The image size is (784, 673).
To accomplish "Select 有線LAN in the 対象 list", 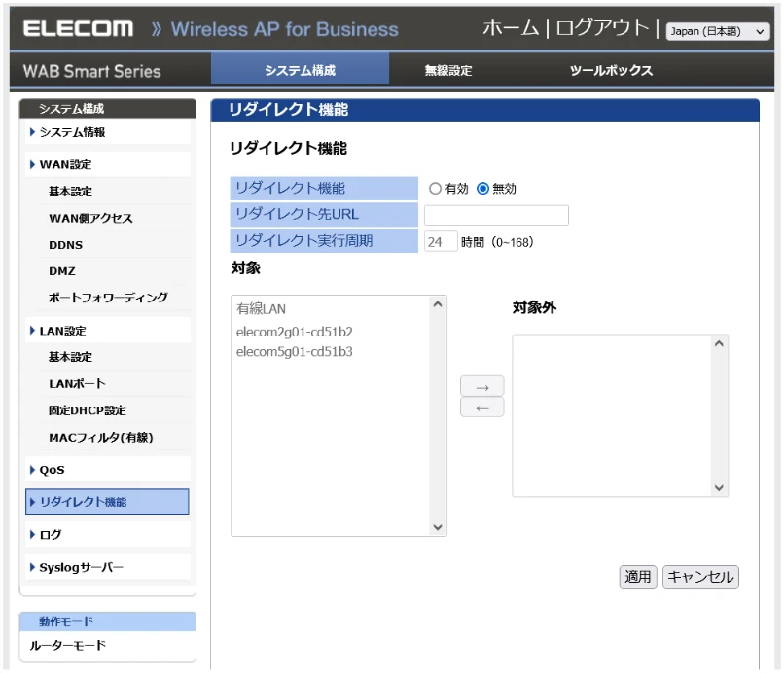I will 330,309.
